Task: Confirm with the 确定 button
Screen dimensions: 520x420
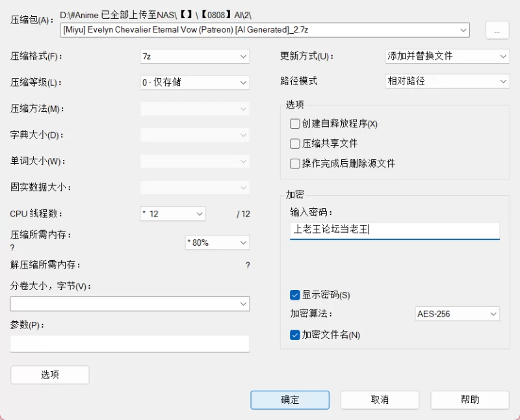Action: coord(290,400)
